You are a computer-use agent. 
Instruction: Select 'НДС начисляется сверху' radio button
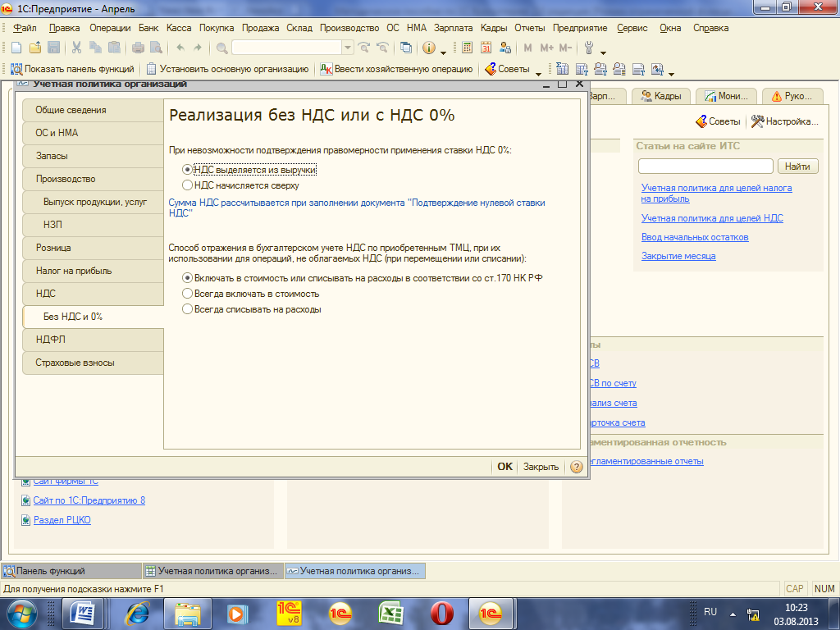187,185
